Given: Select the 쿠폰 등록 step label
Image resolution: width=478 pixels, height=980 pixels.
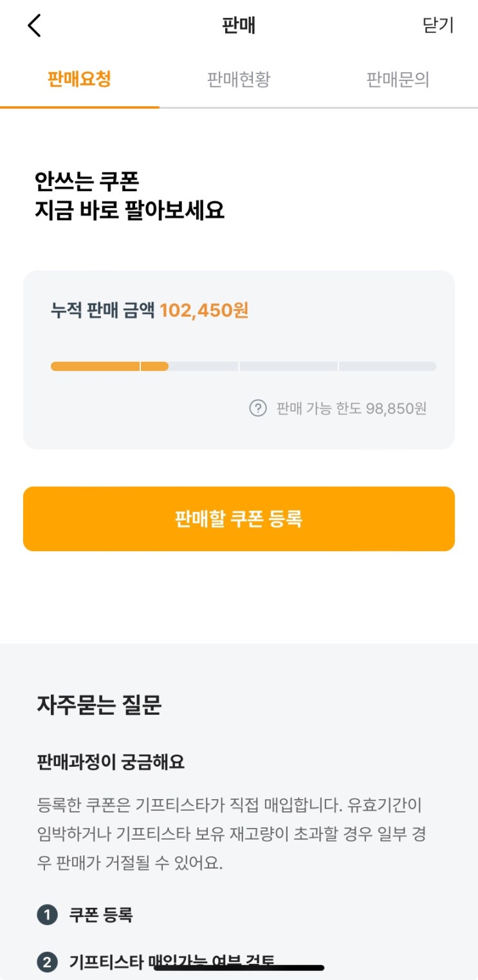Looking at the screenshot, I should [101, 915].
